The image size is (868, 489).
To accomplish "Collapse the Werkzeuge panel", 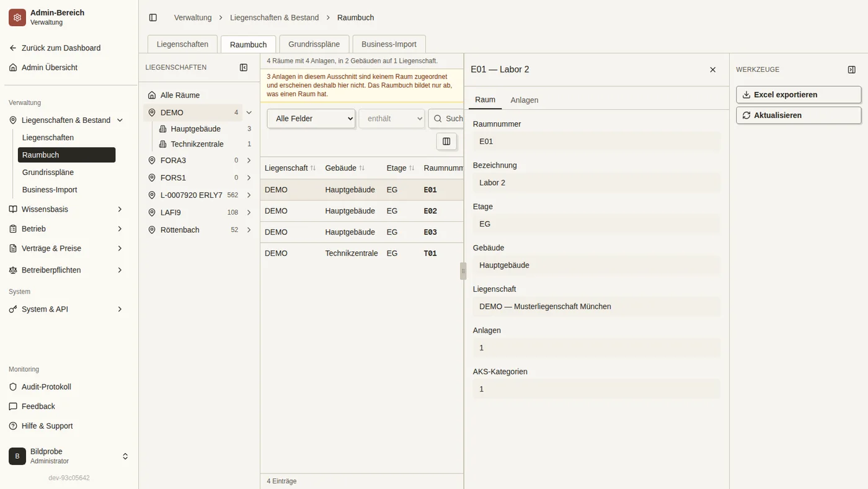I will 851,70.
